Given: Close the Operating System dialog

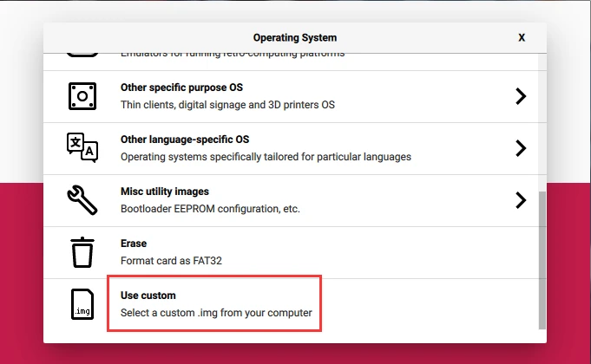Looking at the screenshot, I should tap(521, 38).
